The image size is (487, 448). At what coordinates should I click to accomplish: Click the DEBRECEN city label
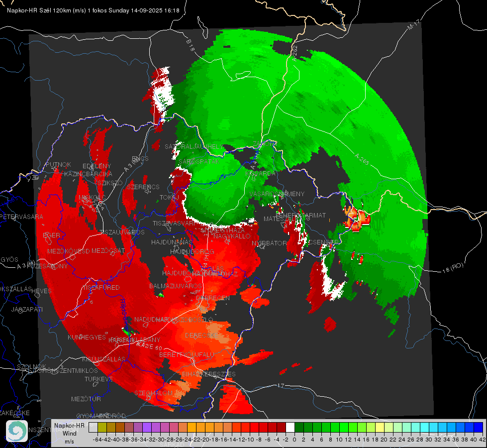213,298
